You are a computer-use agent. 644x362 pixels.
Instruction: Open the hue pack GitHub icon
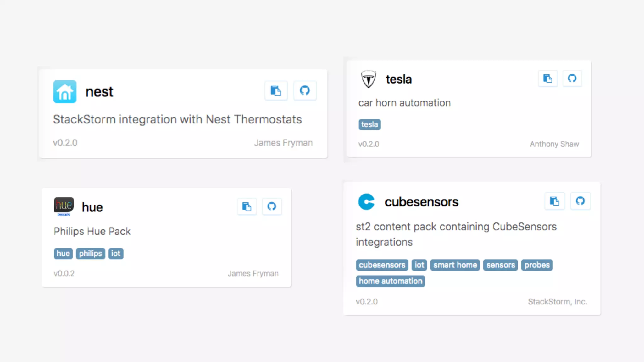(272, 207)
